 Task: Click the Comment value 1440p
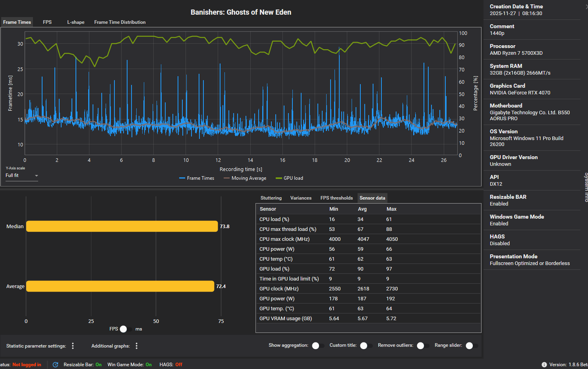click(x=497, y=33)
